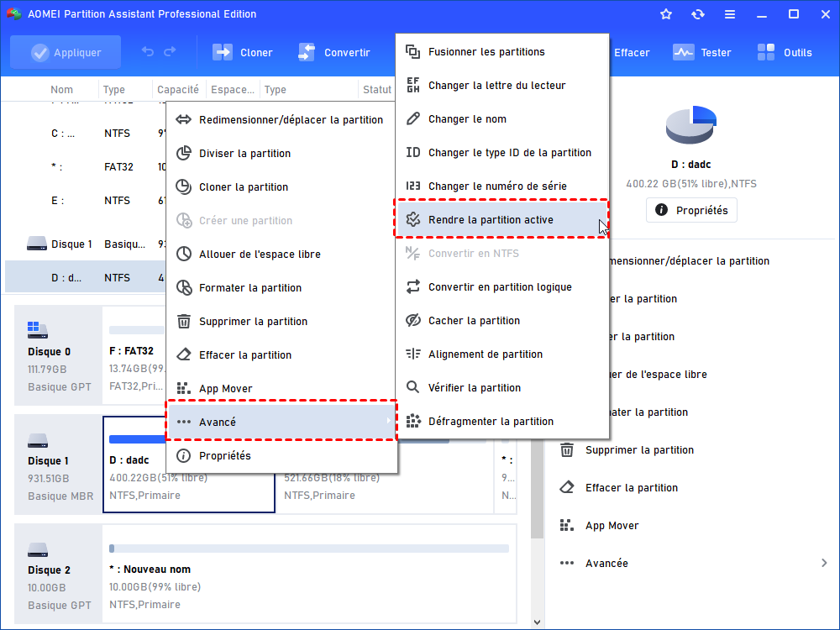Select App Mover in context menu
The width and height of the screenshot is (840, 630).
coord(281,389)
